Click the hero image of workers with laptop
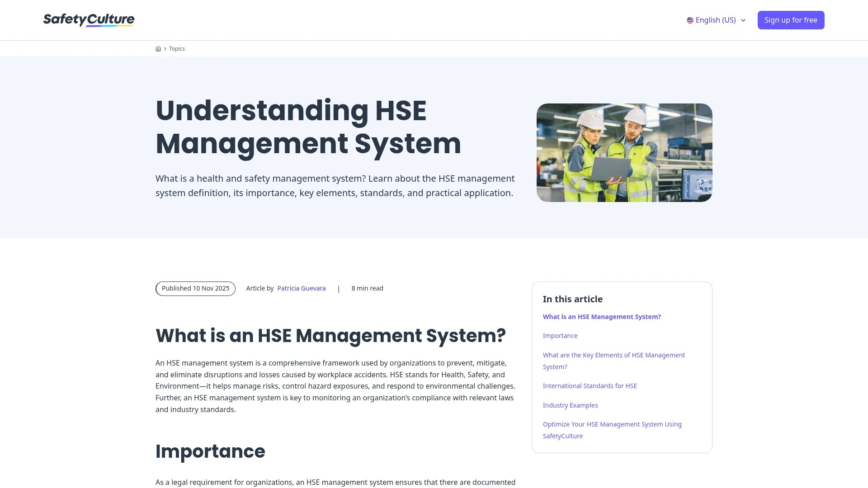The width and height of the screenshot is (868, 488). (624, 152)
